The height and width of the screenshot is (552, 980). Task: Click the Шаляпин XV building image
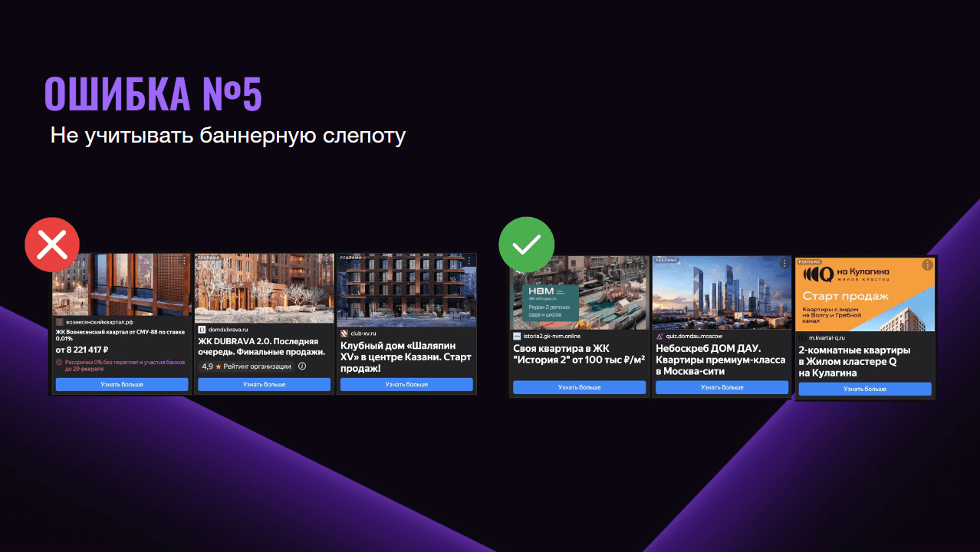click(406, 289)
